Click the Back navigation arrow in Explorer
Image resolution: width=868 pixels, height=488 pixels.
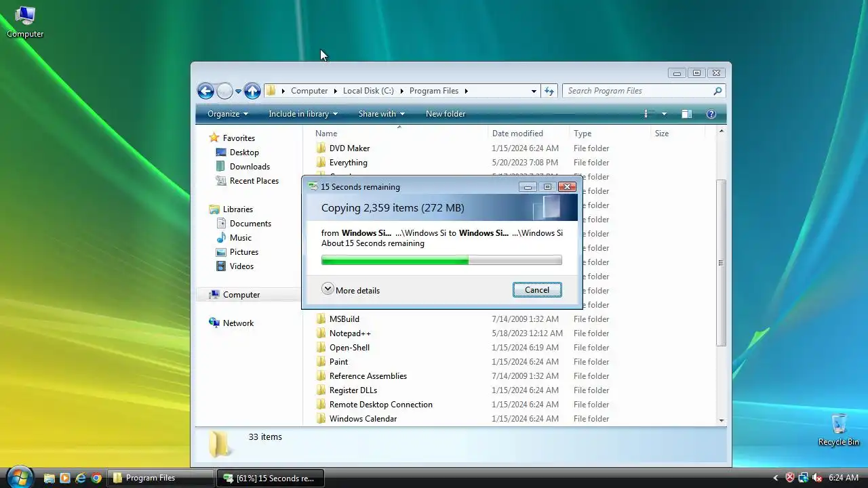click(205, 91)
